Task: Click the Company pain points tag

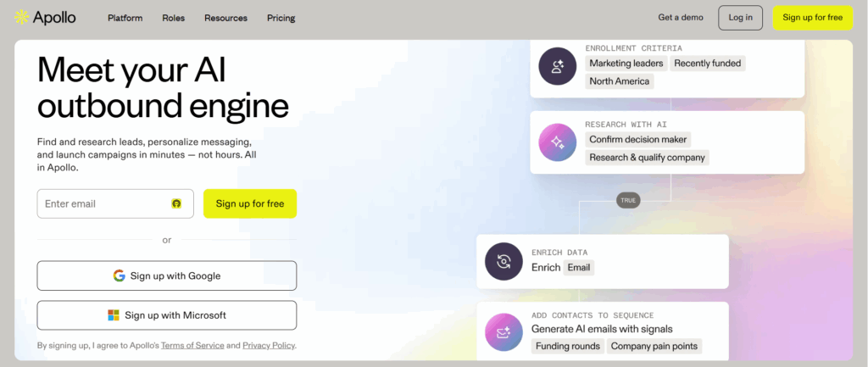Action: 654,346
